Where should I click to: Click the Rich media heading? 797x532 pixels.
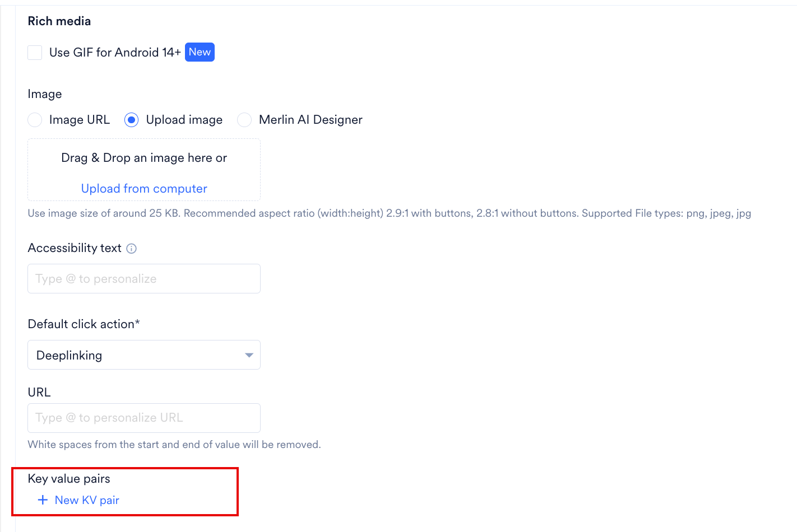point(59,21)
